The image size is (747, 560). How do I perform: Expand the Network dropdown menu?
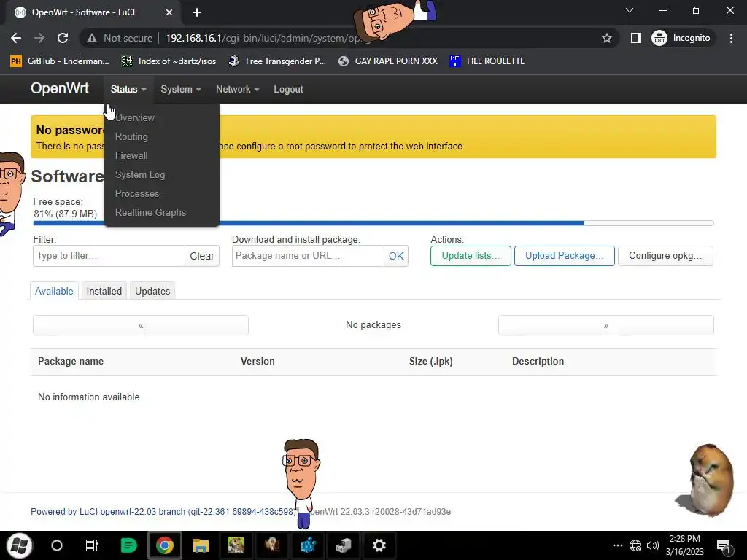pos(237,89)
